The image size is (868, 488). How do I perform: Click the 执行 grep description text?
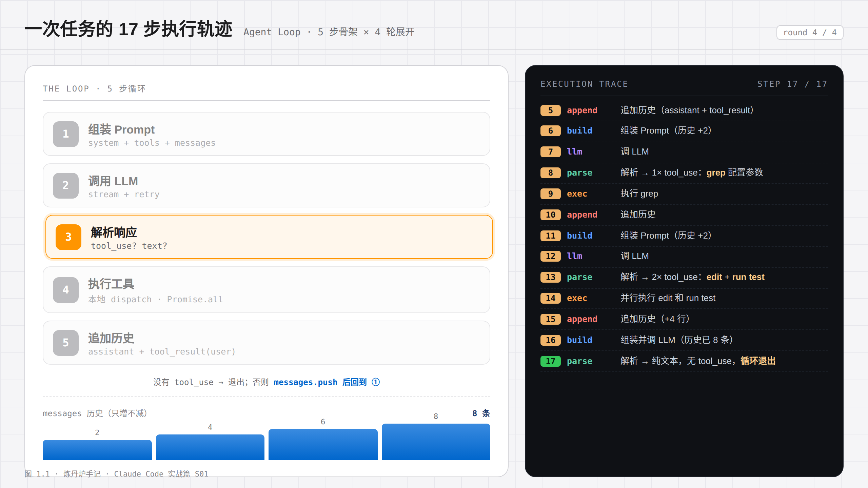(639, 194)
